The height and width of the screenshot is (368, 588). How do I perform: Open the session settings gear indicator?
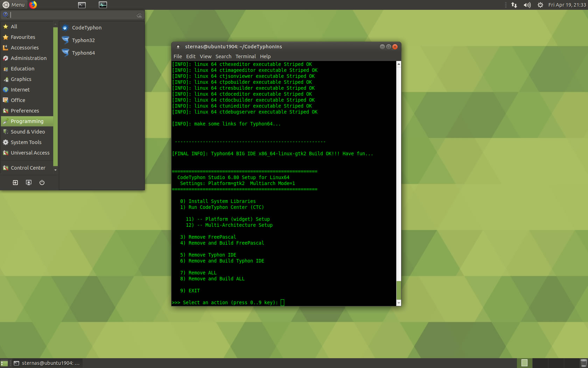(540, 5)
